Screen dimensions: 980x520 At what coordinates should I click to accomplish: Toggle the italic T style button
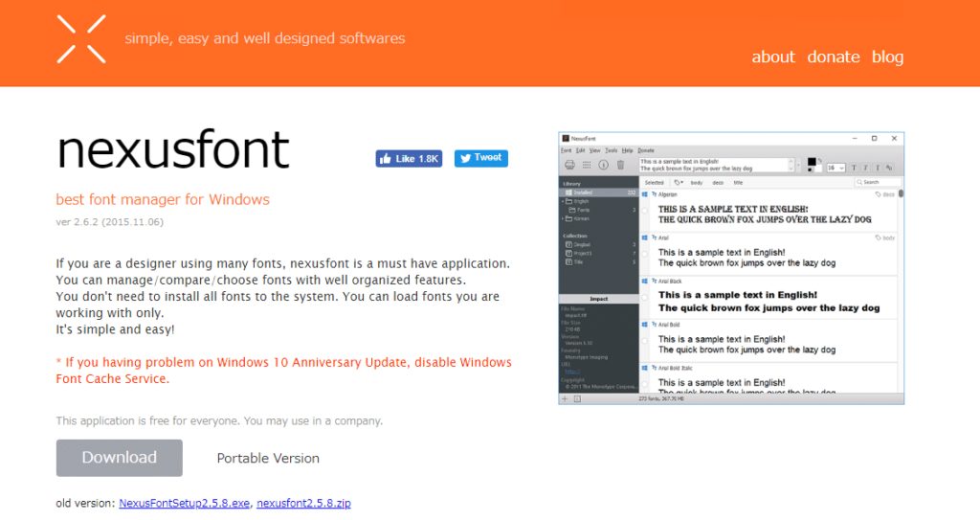pos(865,168)
